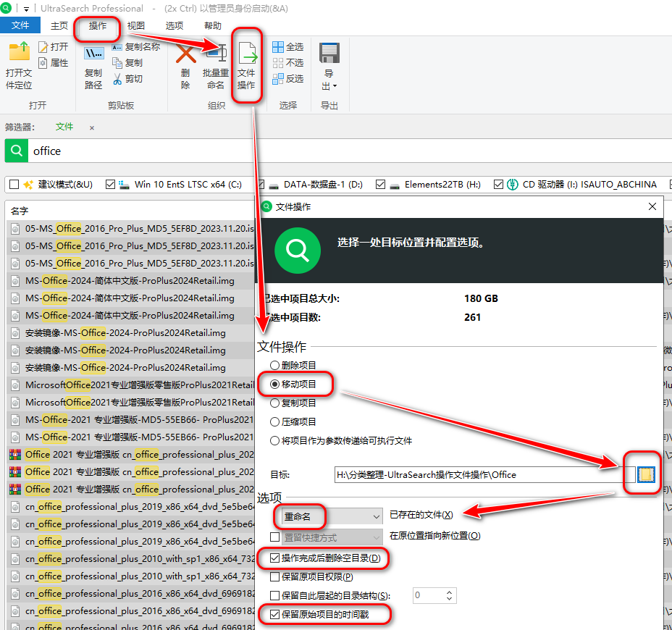Screen dimensions: 672x630
Task: Toggle the CD 驱动器 (I:) drive checkbox
Action: (x=498, y=184)
